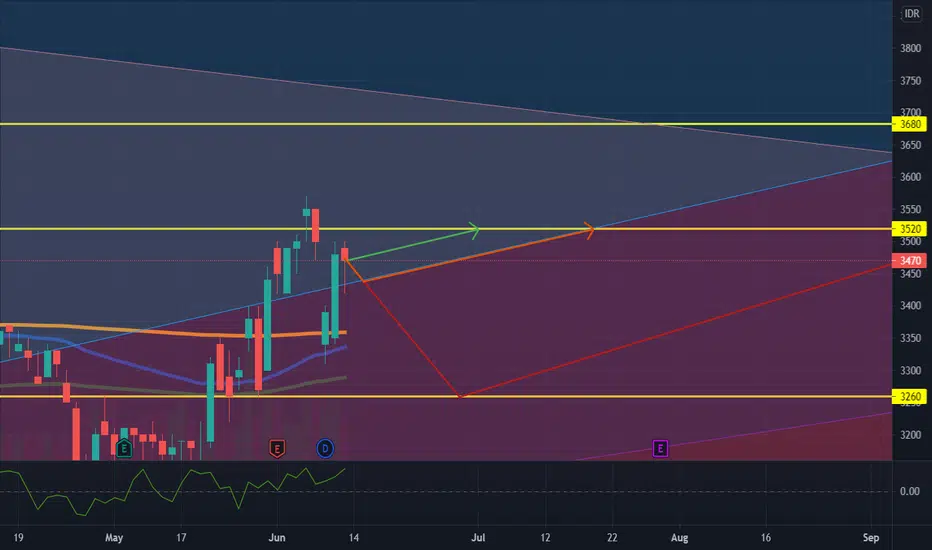Click the 14 date label on time axis

point(354,538)
